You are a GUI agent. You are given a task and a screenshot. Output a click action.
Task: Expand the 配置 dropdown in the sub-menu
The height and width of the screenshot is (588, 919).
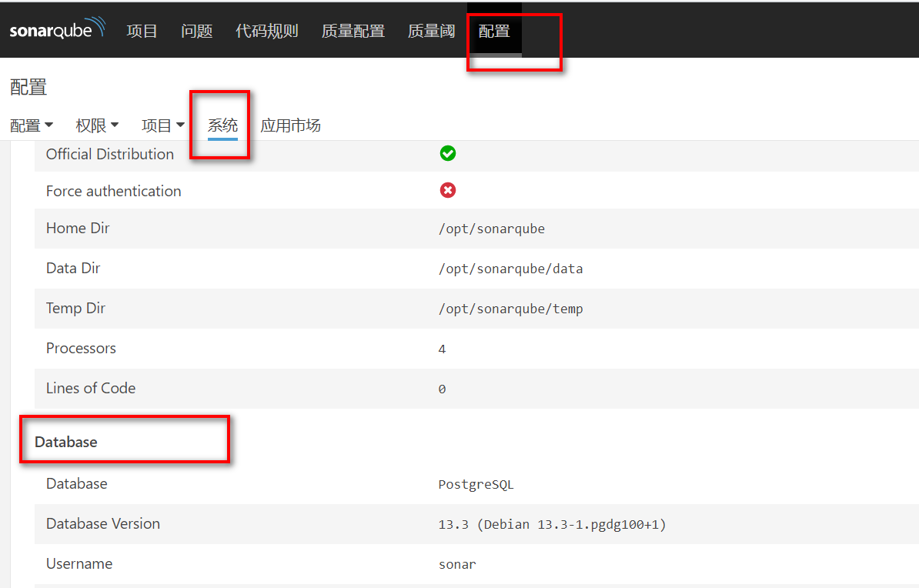pos(32,125)
